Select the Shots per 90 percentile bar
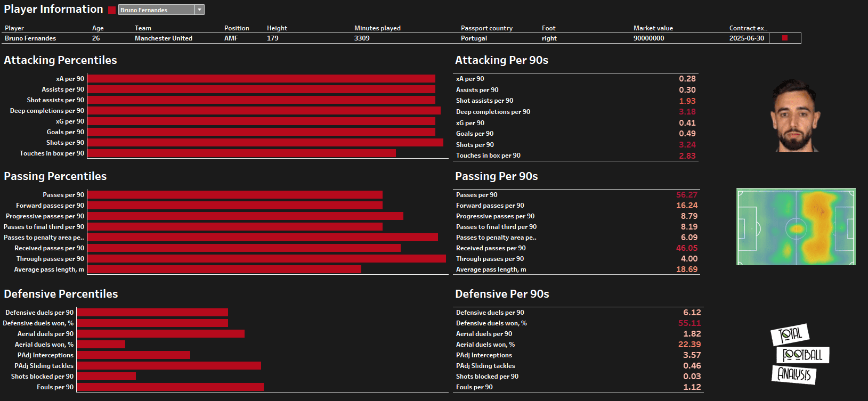 [x=265, y=143]
